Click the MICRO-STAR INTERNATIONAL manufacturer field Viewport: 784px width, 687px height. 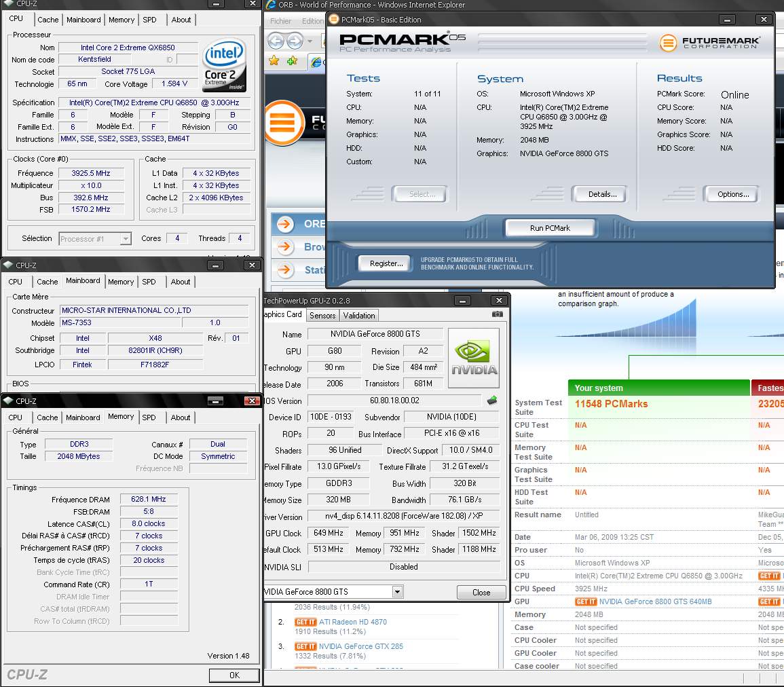(154, 310)
